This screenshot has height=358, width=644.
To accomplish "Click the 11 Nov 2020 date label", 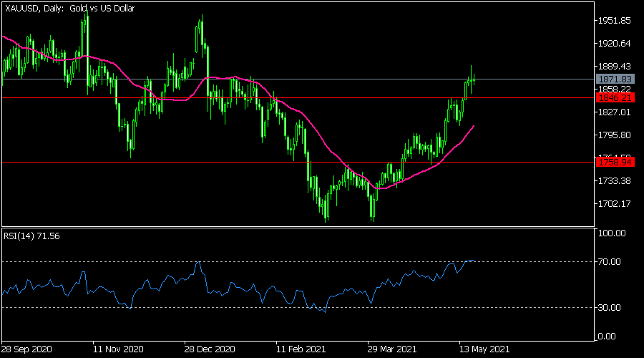I will pyautogui.click(x=117, y=350).
